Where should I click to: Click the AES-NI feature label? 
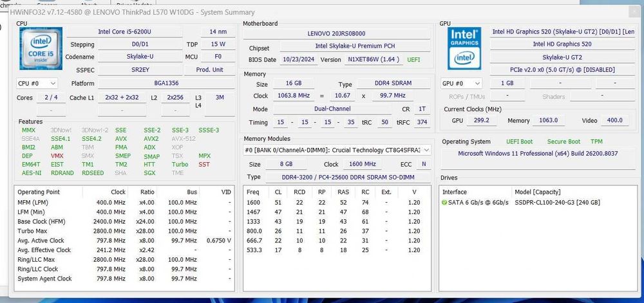32,173
